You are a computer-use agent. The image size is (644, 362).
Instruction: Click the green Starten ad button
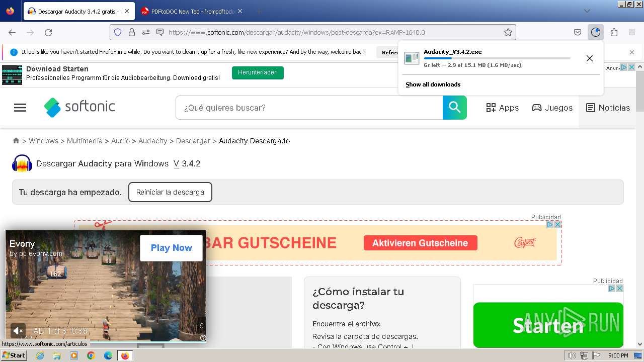(548, 325)
